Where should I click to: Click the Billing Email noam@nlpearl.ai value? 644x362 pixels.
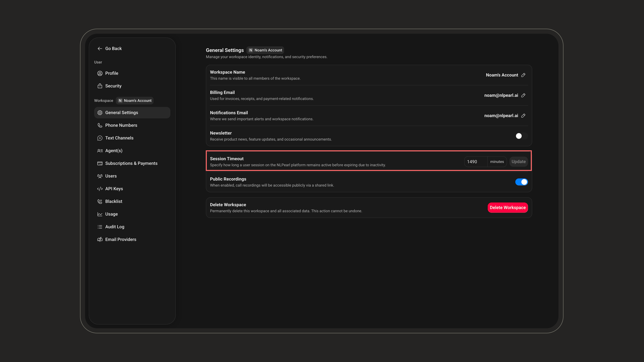501,95
